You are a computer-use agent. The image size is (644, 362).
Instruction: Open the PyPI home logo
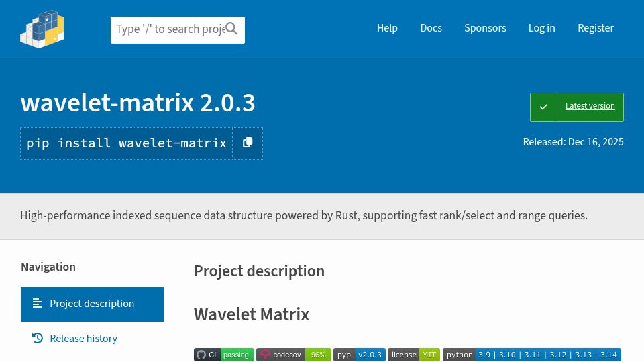(42, 29)
